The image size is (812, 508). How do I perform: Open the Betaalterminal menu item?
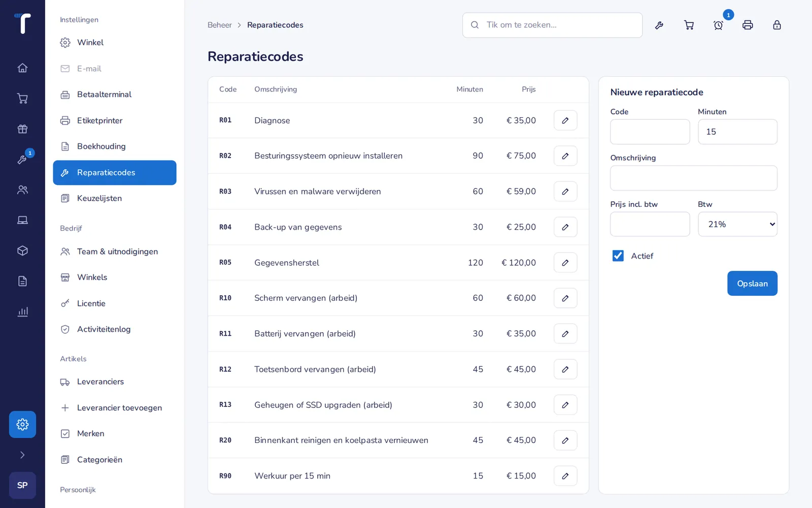(x=115, y=94)
